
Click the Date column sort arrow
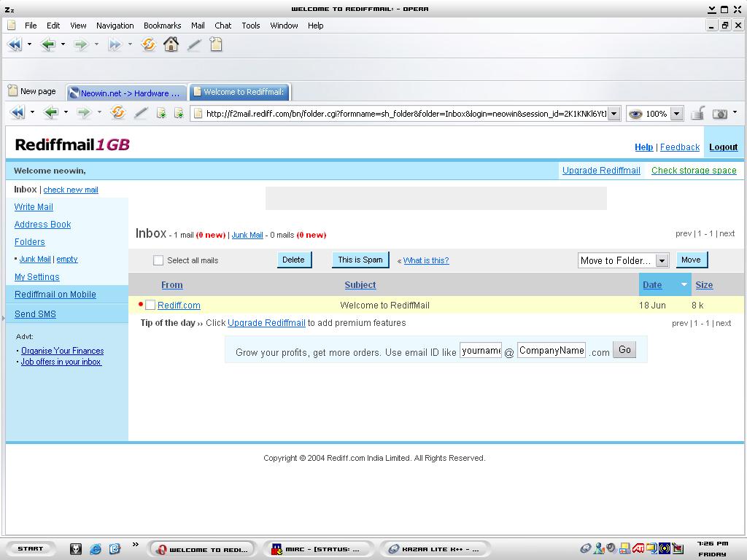[x=684, y=285]
